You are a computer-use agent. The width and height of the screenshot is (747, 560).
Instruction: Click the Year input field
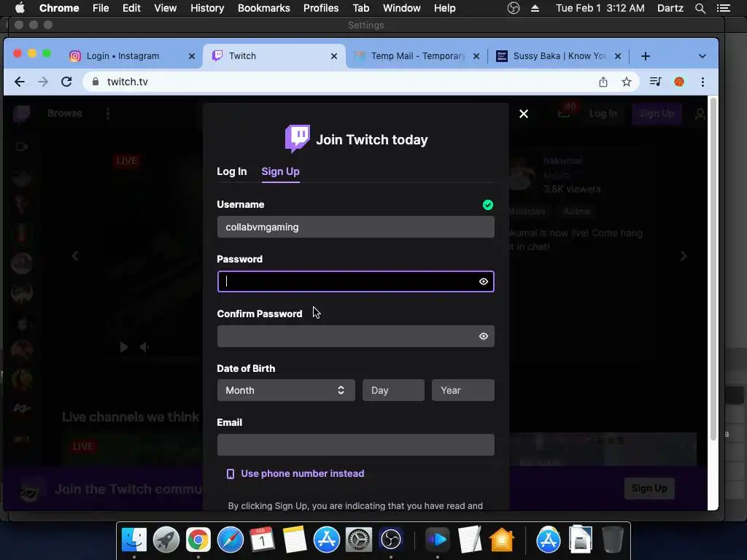[x=462, y=390]
